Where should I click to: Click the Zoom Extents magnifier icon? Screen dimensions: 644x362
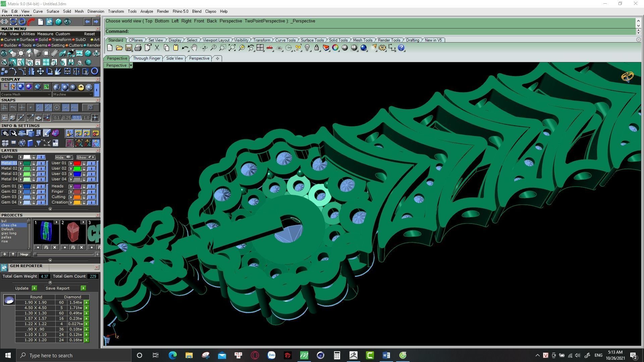[232, 48]
